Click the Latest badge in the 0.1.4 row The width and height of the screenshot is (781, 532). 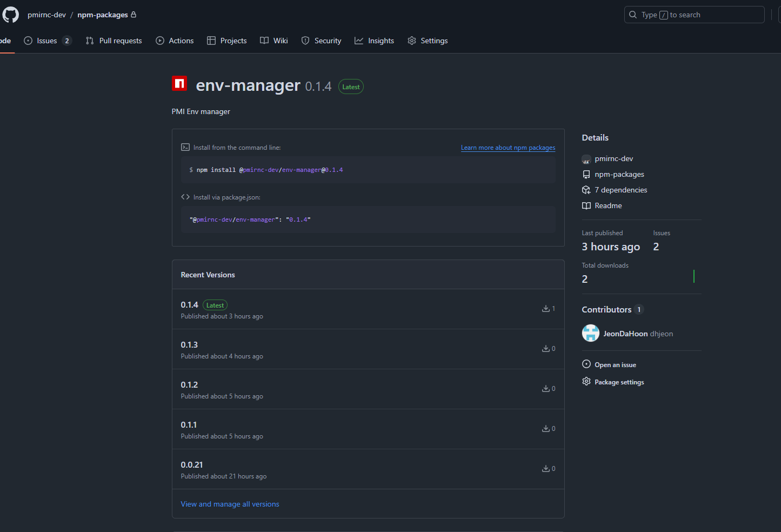[215, 305]
